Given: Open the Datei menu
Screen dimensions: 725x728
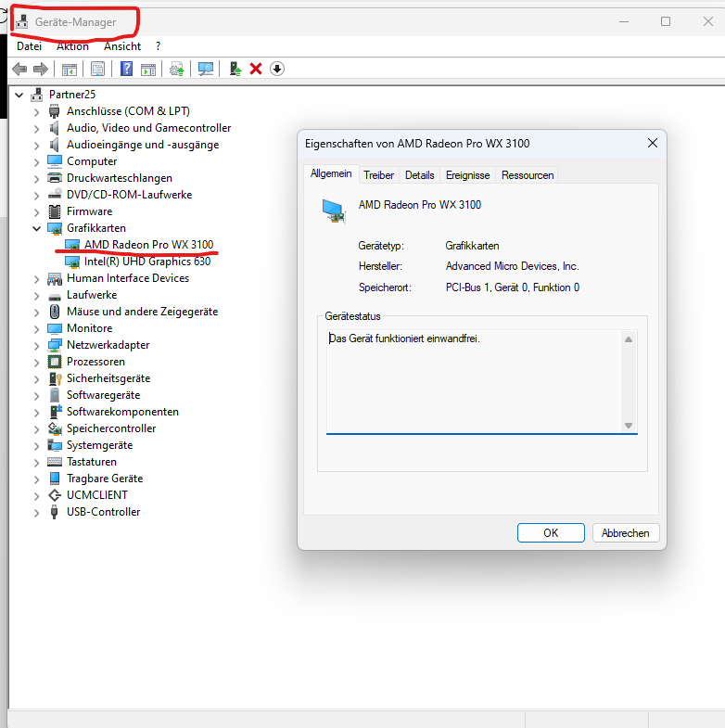Looking at the screenshot, I should [x=29, y=46].
